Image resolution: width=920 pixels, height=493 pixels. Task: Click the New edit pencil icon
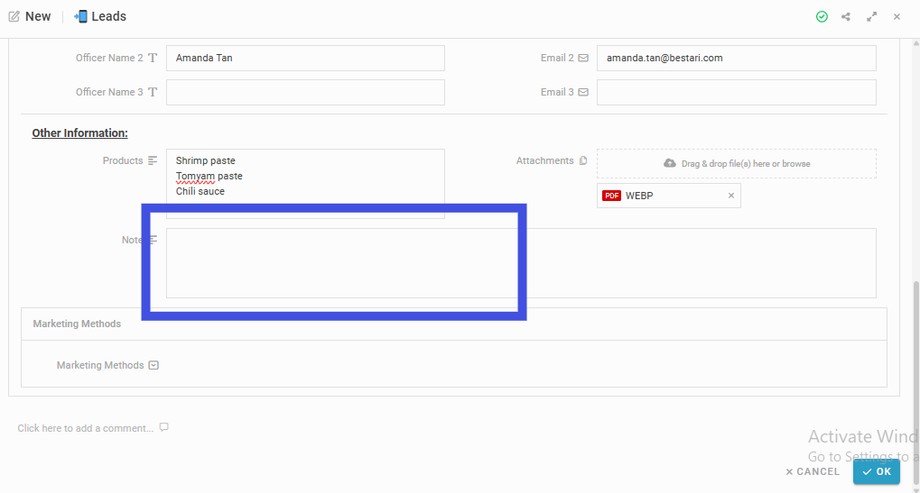[x=13, y=16]
